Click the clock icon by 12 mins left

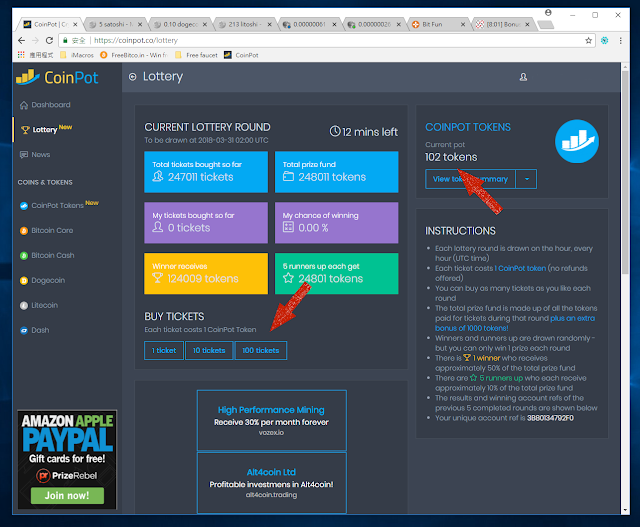pyautogui.click(x=335, y=131)
